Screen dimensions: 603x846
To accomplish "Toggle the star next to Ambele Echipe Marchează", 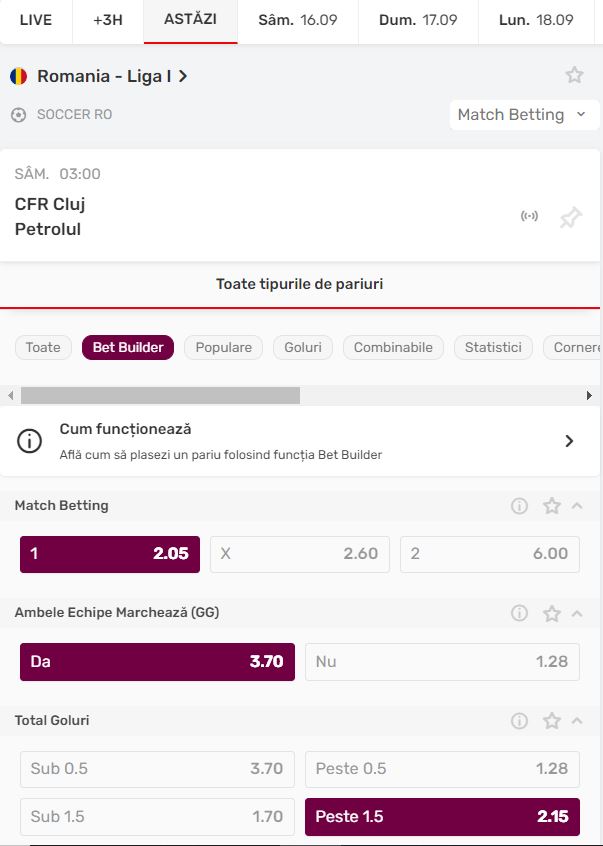I will click(x=551, y=613).
